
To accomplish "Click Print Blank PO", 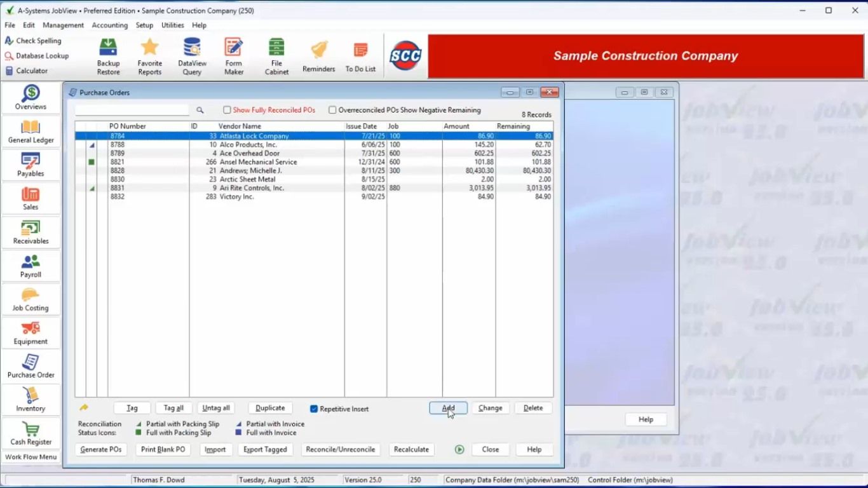I will click(163, 449).
